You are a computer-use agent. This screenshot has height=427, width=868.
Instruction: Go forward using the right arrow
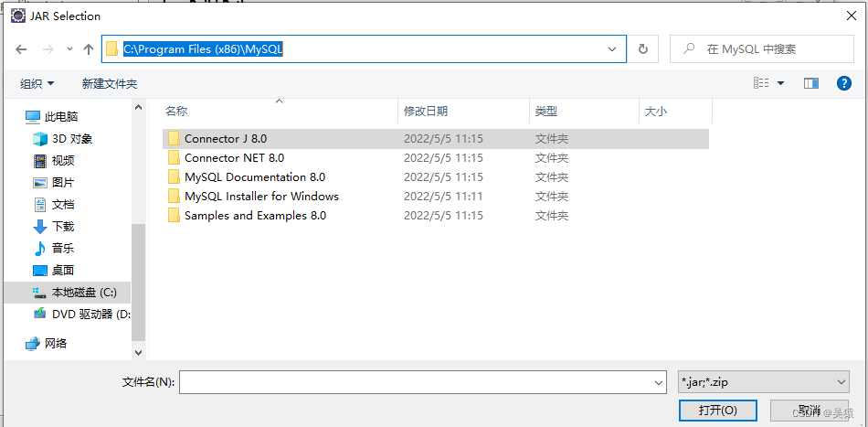(x=48, y=49)
